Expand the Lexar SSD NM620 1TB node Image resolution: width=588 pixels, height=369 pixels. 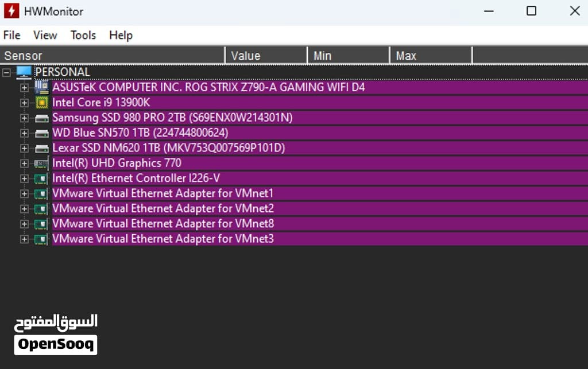(24, 149)
